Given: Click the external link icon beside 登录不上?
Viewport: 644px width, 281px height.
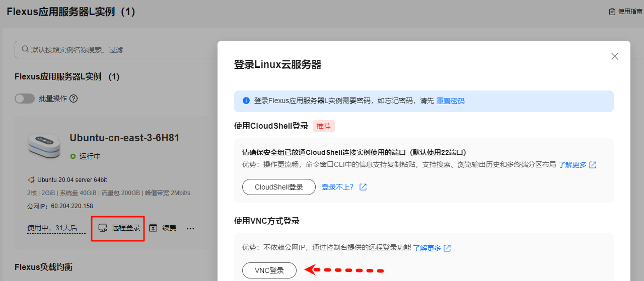Looking at the screenshot, I should point(363,187).
